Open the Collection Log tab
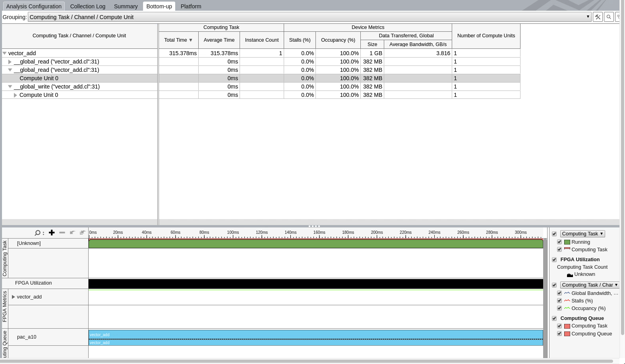625x364 pixels. (88, 6)
